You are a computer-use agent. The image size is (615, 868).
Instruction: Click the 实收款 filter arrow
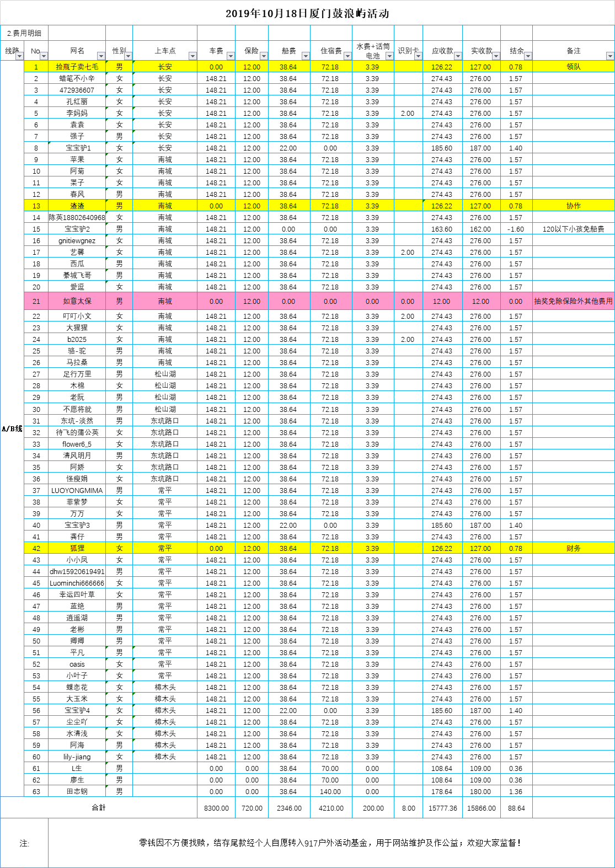[496, 56]
